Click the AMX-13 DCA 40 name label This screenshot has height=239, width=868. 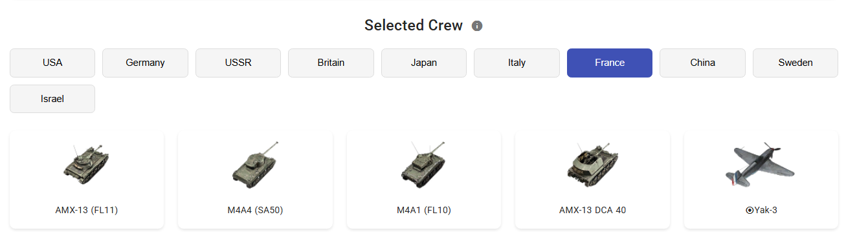pyautogui.click(x=592, y=210)
